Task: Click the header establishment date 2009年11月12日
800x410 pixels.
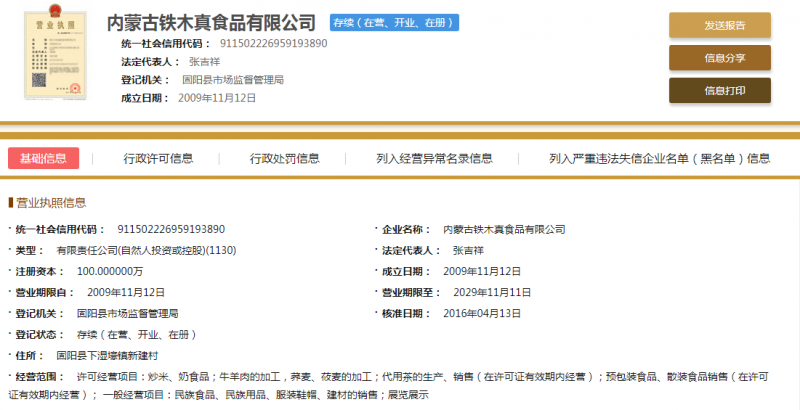Action: (x=217, y=98)
